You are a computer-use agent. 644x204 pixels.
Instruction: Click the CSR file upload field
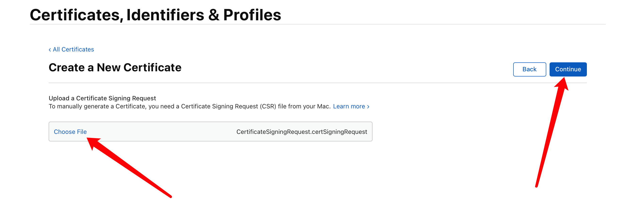point(210,132)
